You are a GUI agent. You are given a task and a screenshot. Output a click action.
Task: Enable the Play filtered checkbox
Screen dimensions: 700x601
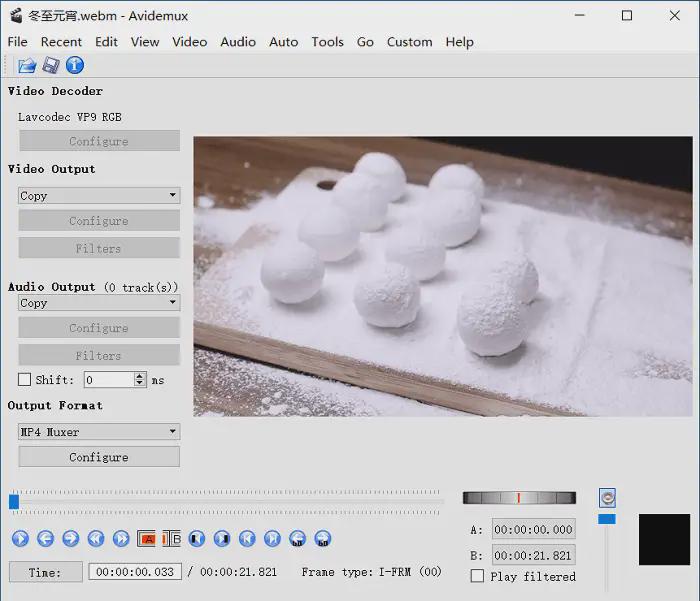pyautogui.click(x=477, y=576)
